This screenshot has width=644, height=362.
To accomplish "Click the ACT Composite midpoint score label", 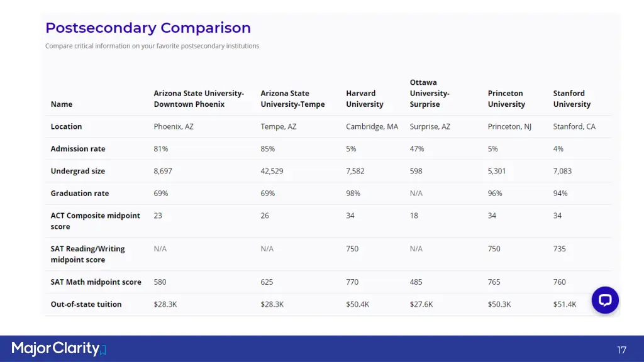I will click(95, 221).
